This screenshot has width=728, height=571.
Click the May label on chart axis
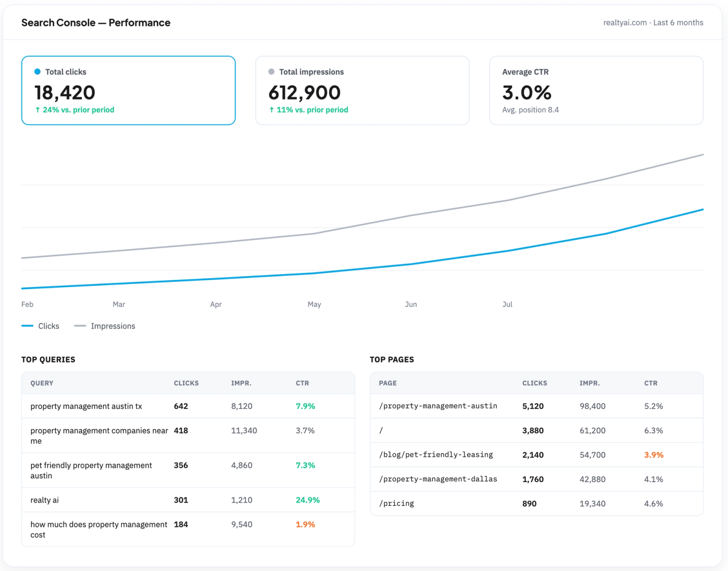coord(314,304)
